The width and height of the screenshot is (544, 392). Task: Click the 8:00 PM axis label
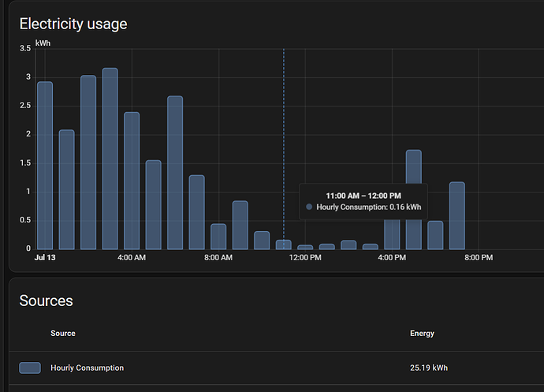point(479,258)
